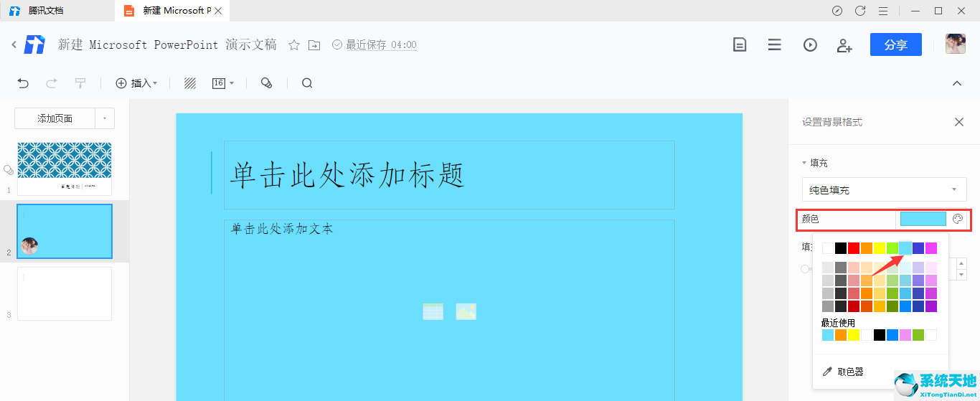980x401 pixels.
Task: Increase transparency with the up stepper arrow
Action: coord(962,263)
